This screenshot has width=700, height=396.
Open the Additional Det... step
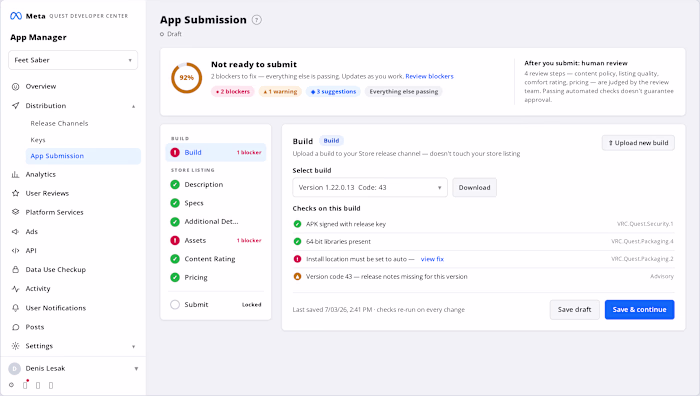[x=211, y=221]
